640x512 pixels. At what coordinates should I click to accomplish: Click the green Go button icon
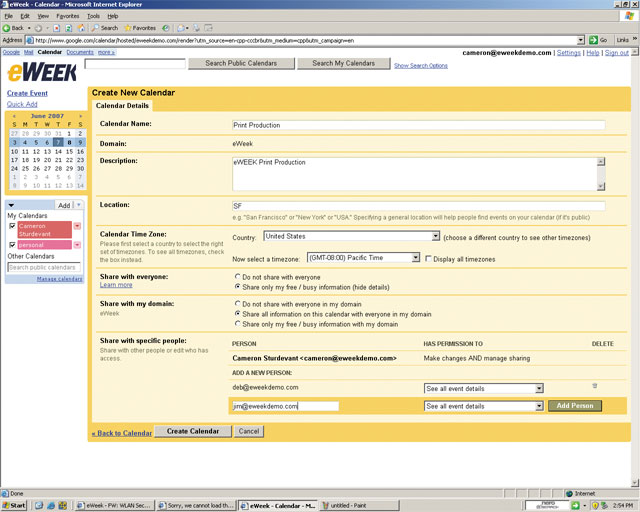point(593,40)
